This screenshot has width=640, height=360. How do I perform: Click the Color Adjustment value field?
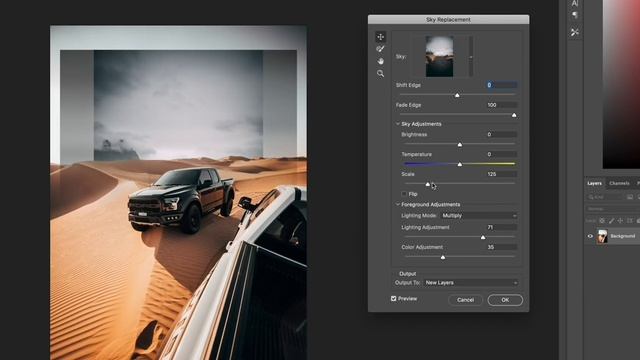tap(502, 247)
